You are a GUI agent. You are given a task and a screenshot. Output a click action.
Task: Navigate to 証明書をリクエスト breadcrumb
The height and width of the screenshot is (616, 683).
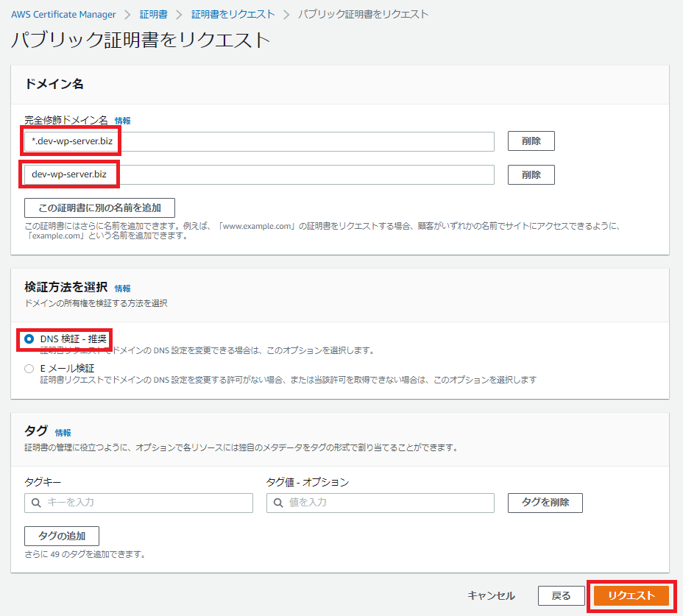[233, 14]
